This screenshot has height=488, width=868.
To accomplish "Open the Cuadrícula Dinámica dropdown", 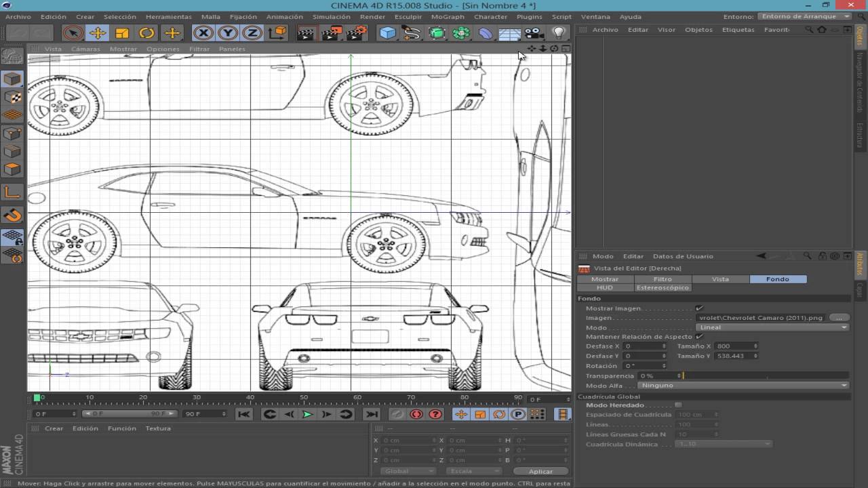I will (724, 444).
